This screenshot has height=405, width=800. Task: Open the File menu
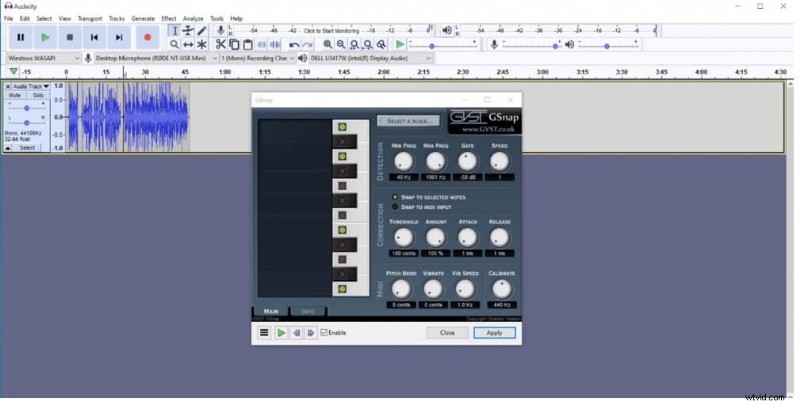pos(9,18)
